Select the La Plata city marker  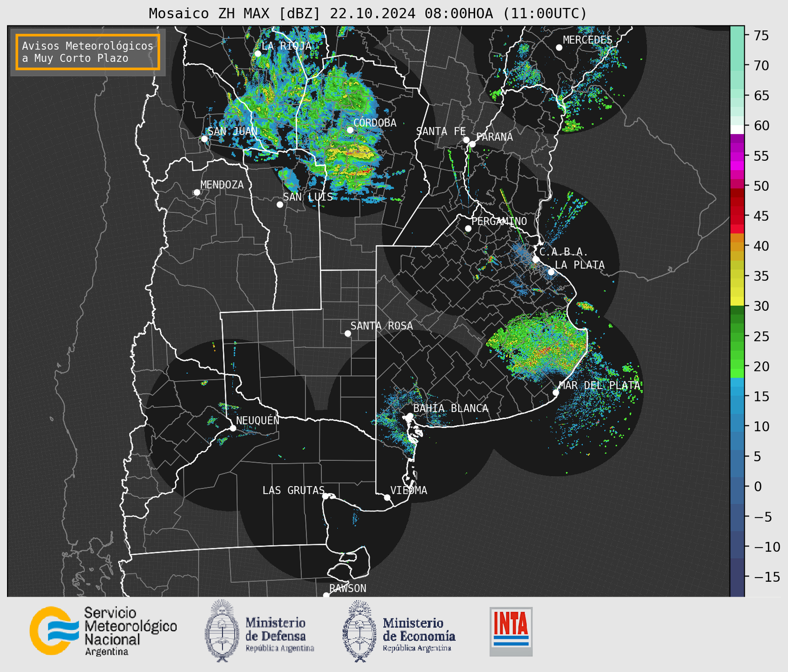click(x=551, y=272)
